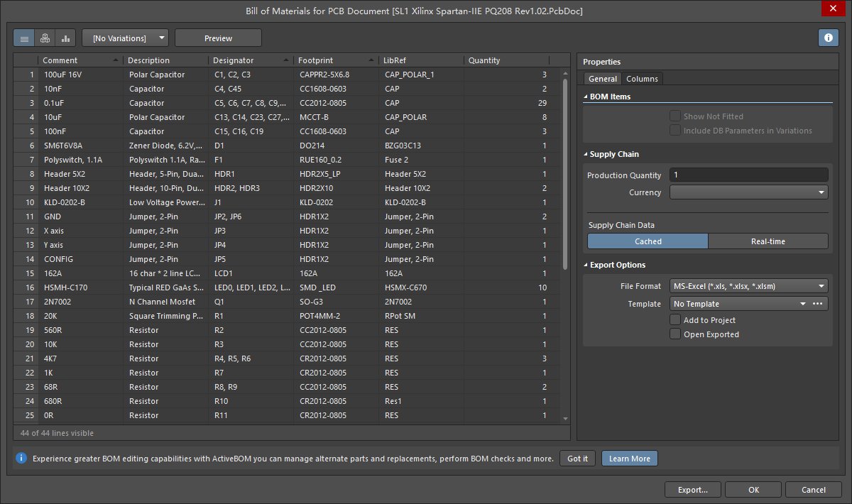Switch to grouped hierarchy view icon
This screenshot has height=504, width=852.
click(x=45, y=38)
